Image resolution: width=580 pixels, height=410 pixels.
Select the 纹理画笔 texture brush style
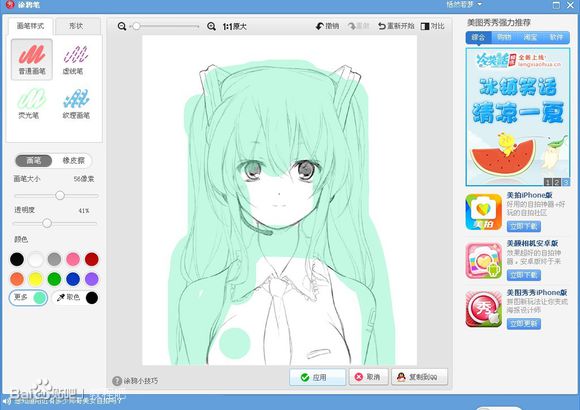76,104
